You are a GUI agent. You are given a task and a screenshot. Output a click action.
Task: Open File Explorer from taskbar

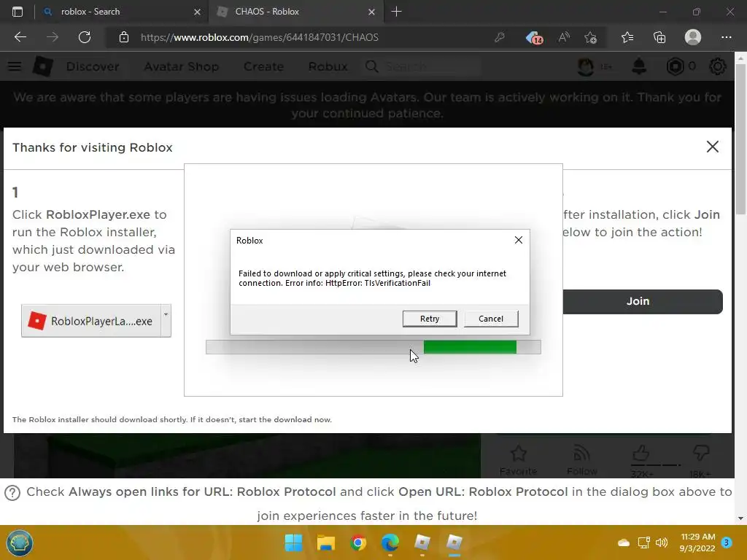(326, 542)
